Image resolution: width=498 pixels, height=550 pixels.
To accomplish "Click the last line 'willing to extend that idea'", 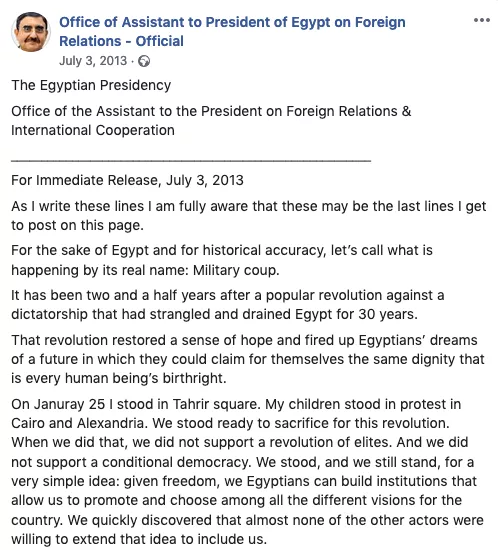I will (139, 539).
